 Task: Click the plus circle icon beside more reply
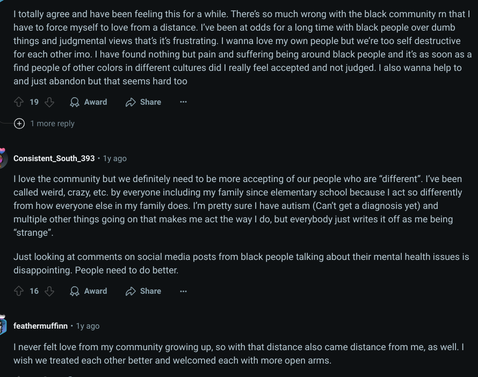[x=19, y=124]
